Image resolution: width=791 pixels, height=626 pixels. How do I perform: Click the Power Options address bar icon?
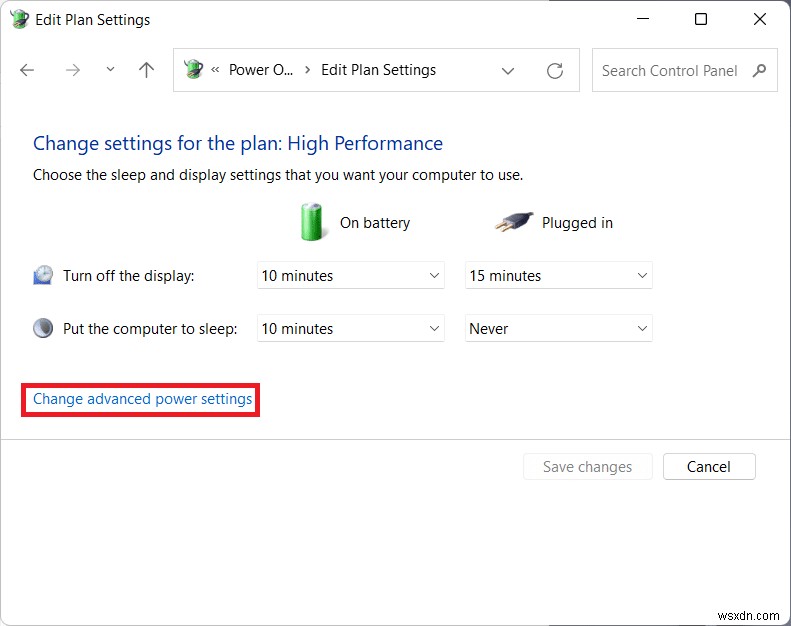193,70
